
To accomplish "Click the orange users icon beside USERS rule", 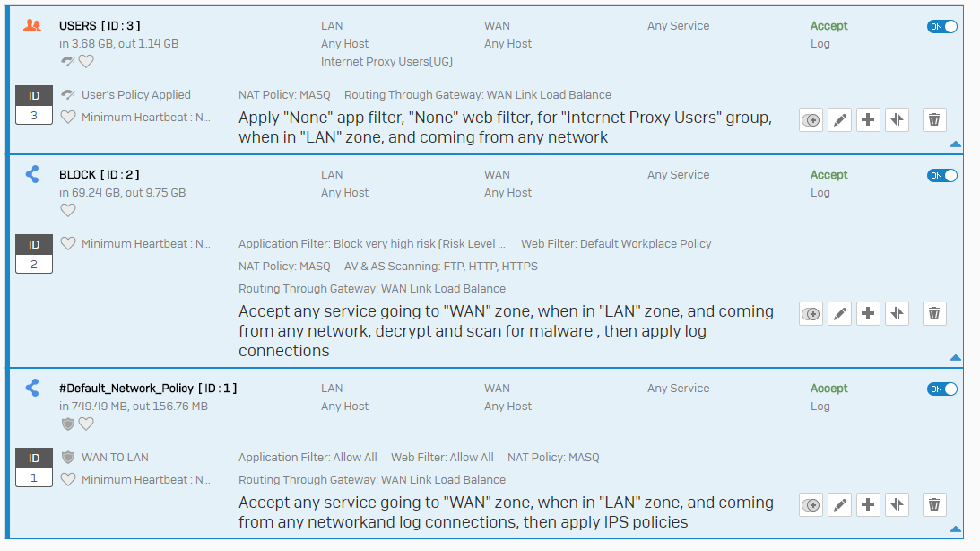I will pos(32,25).
